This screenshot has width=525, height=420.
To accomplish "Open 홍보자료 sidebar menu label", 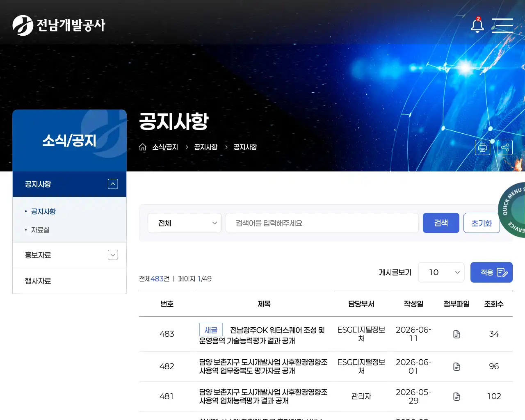I will tap(38, 255).
